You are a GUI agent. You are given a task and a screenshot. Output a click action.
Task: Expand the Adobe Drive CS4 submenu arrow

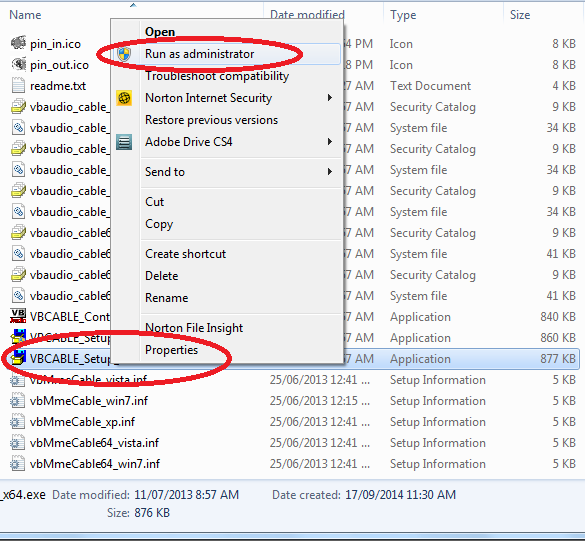(329, 142)
